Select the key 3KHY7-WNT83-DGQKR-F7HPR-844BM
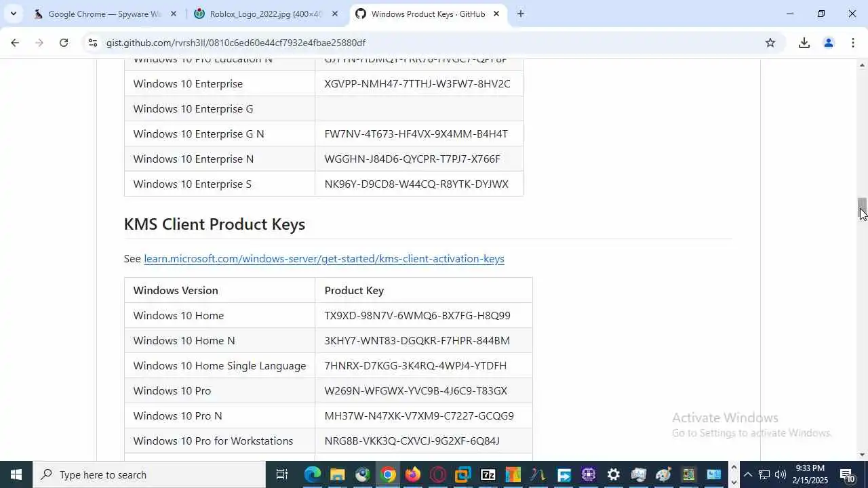Viewport: 868px width, 488px height. point(417,340)
